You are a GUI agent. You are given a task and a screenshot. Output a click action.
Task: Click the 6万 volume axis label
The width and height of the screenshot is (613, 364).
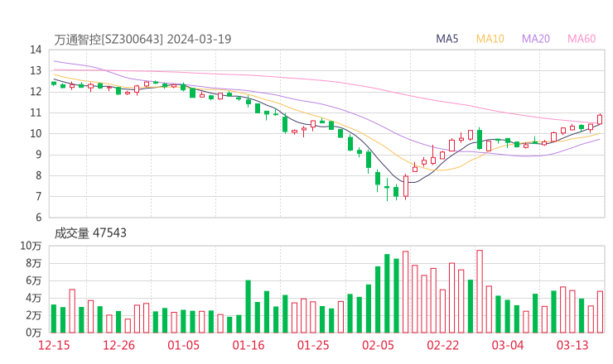click(x=34, y=280)
